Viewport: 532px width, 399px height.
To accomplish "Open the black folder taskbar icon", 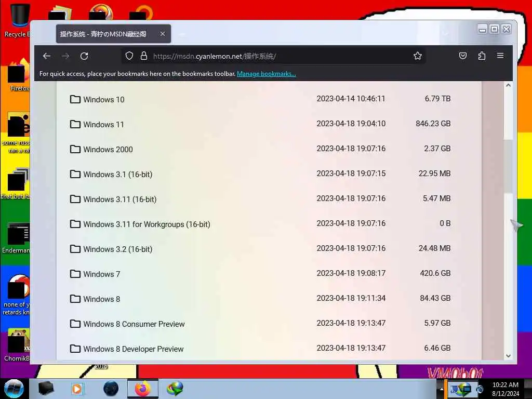I will tap(46, 389).
